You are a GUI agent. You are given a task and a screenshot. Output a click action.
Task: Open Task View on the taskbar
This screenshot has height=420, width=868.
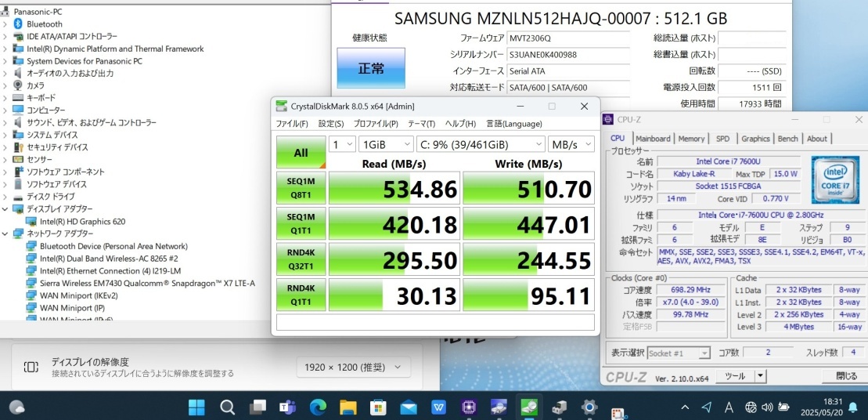point(258,407)
